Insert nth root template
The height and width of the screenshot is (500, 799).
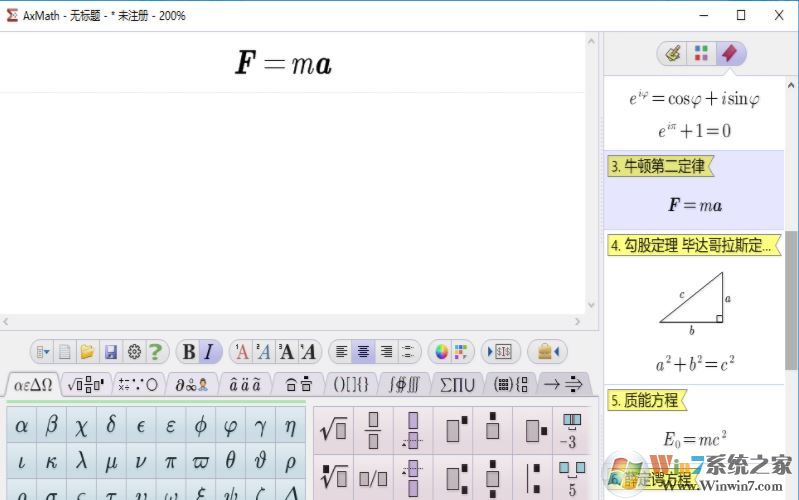[334, 478]
